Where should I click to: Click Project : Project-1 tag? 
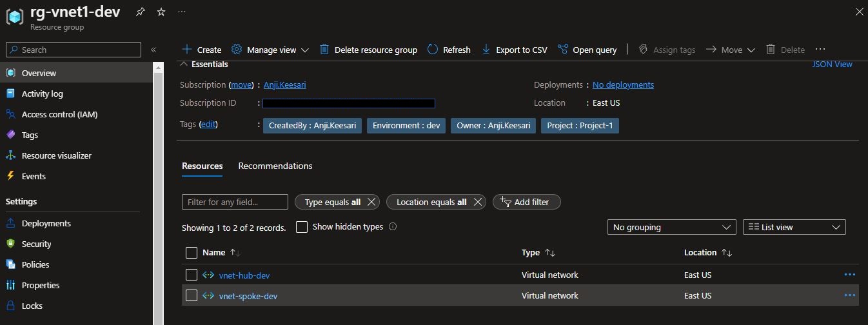click(580, 125)
